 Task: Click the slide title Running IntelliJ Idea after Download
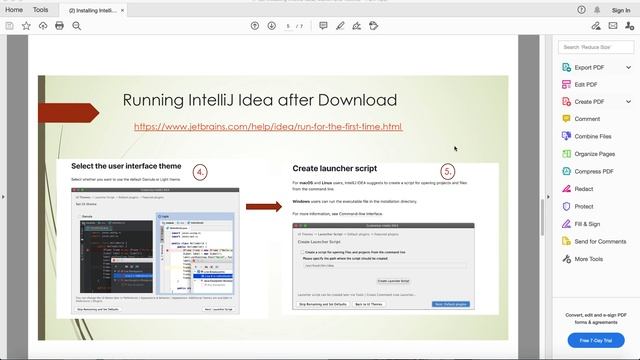coord(260,100)
